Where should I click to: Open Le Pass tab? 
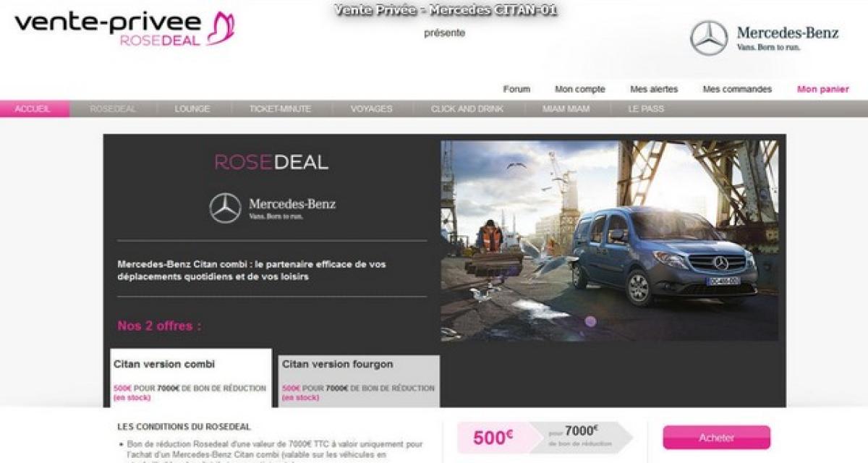[x=646, y=109]
